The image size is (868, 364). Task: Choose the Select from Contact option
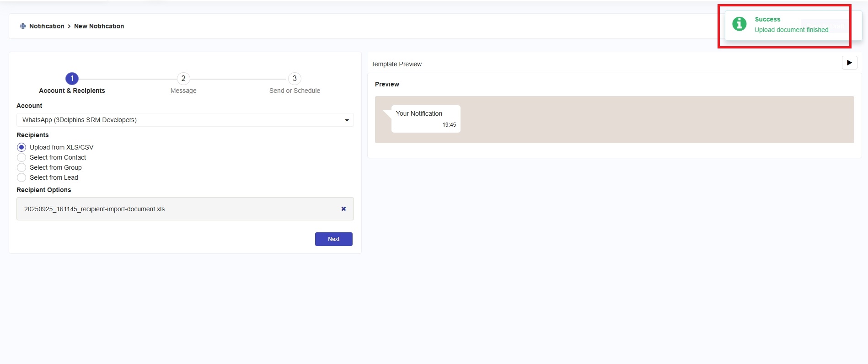click(21, 157)
